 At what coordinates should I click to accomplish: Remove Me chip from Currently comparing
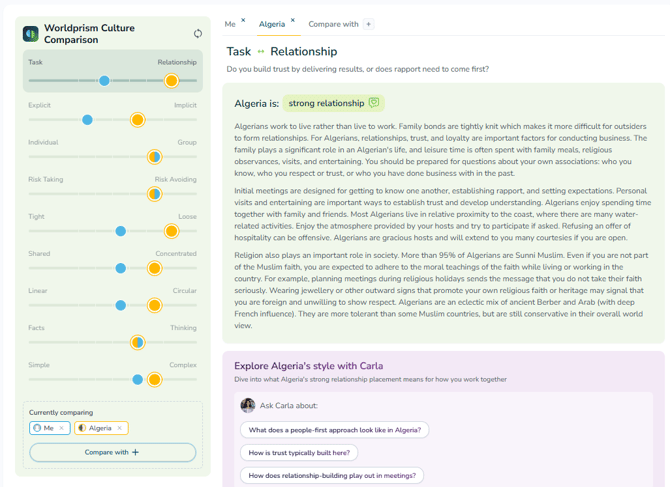[62, 428]
